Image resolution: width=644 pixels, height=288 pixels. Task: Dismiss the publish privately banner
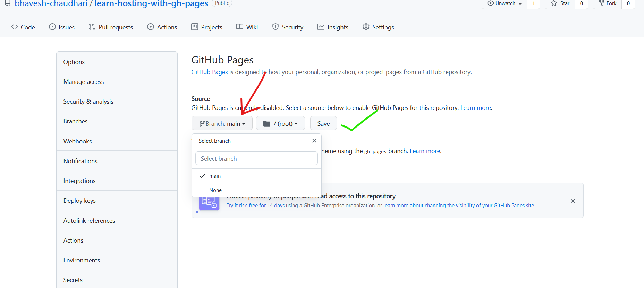[573, 201]
